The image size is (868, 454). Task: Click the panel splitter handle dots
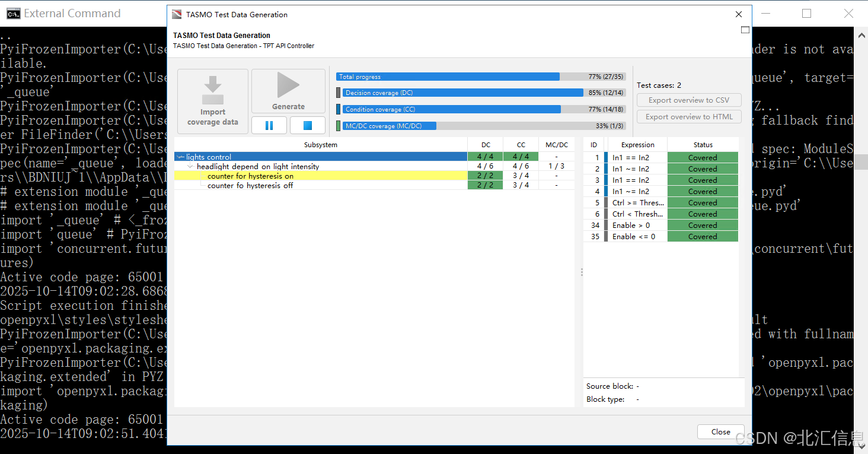pyautogui.click(x=581, y=272)
